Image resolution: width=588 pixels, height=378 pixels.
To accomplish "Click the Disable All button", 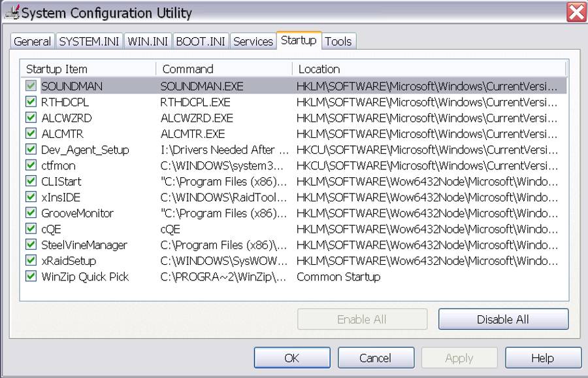I will pos(503,319).
